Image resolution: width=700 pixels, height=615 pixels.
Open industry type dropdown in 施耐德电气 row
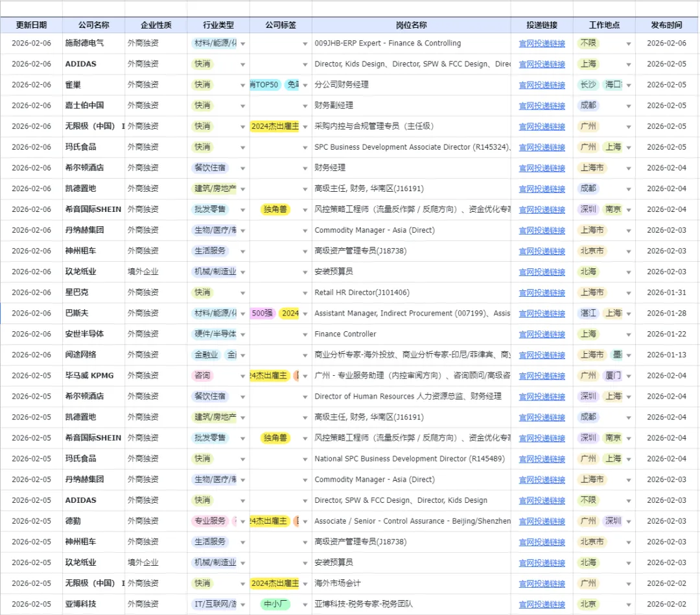(x=243, y=43)
